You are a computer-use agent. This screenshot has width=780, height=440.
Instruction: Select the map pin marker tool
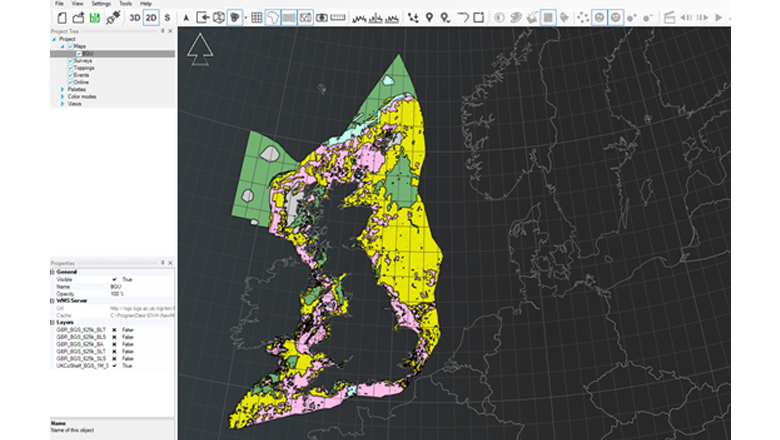point(429,18)
